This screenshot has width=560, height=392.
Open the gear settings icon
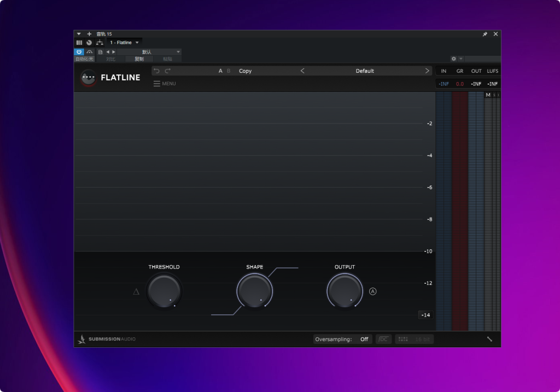click(x=453, y=58)
